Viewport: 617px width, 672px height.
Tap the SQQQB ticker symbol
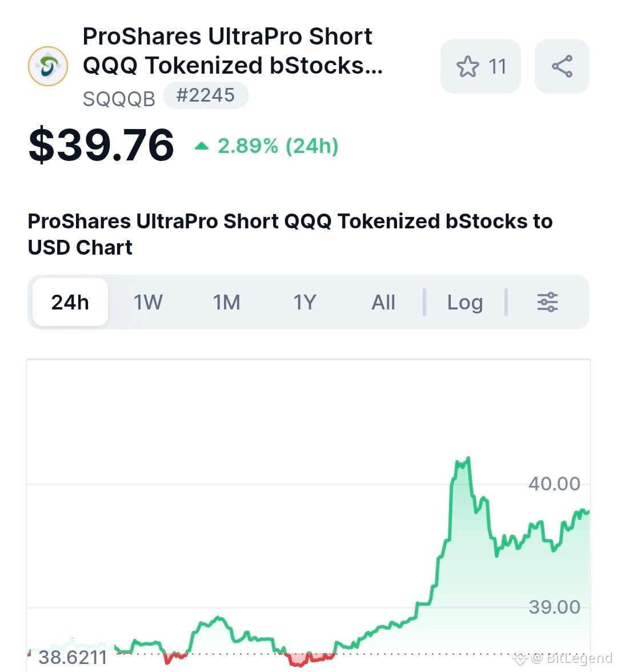[x=119, y=99]
